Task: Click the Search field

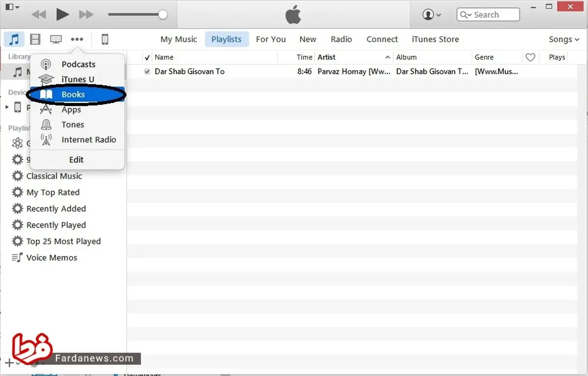Action: [x=488, y=15]
